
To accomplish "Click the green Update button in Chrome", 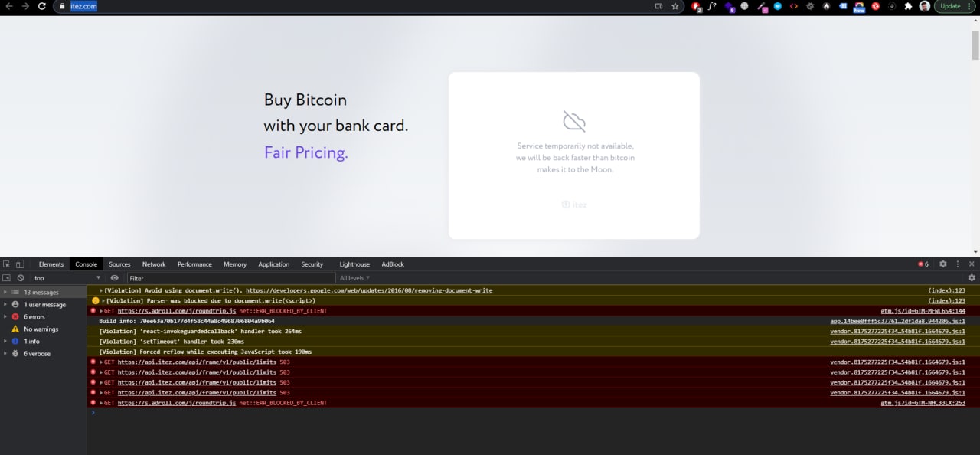I will (954, 6).
